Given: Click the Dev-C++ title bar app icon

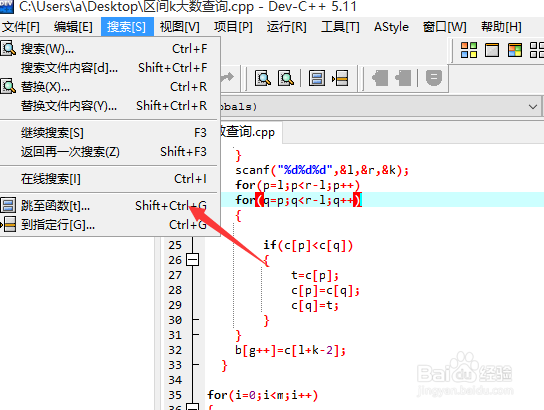Looking at the screenshot, I should [x=6, y=6].
